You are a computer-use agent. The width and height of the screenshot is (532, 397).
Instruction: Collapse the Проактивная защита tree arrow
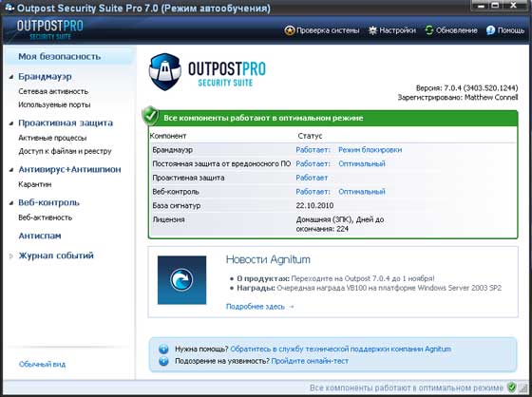pos(11,123)
